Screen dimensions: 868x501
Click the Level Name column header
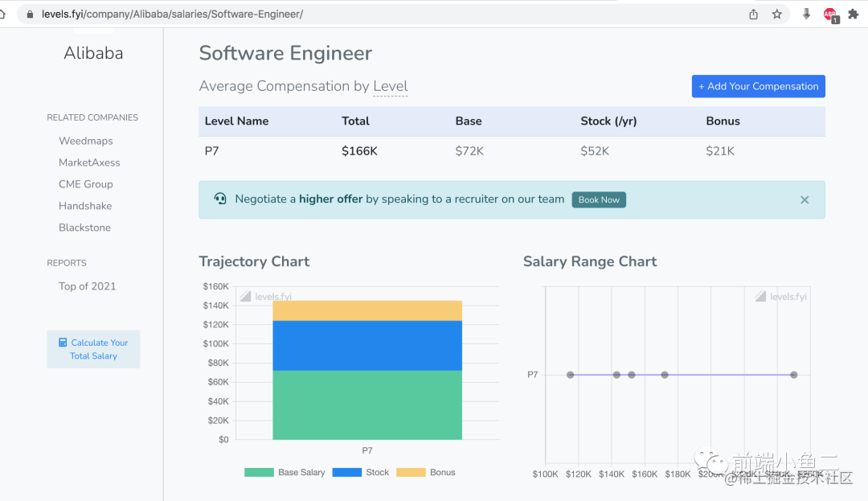(236, 121)
